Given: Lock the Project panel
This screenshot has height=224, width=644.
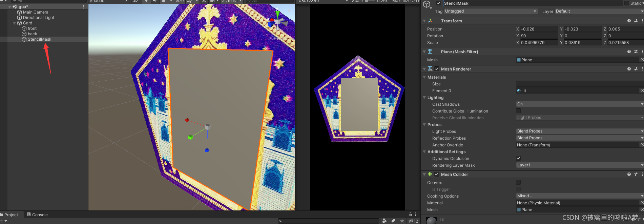Looking at the screenshot, I should pyautogui.click(x=410, y=214).
